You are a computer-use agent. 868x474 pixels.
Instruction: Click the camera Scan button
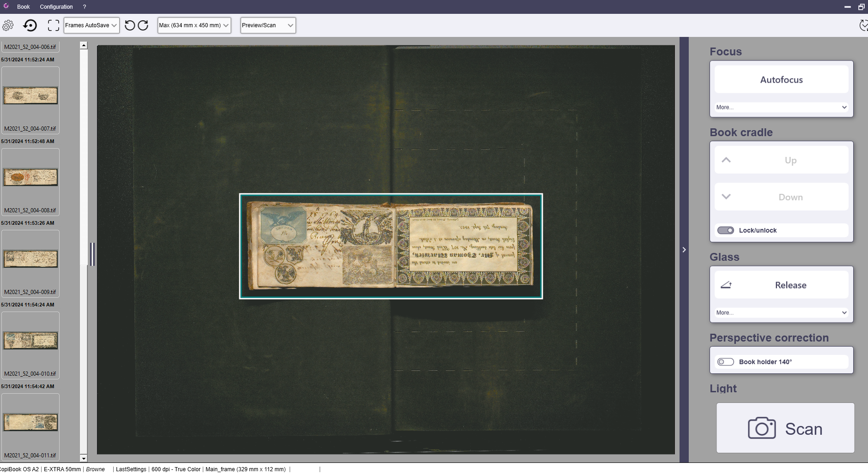[x=785, y=428]
